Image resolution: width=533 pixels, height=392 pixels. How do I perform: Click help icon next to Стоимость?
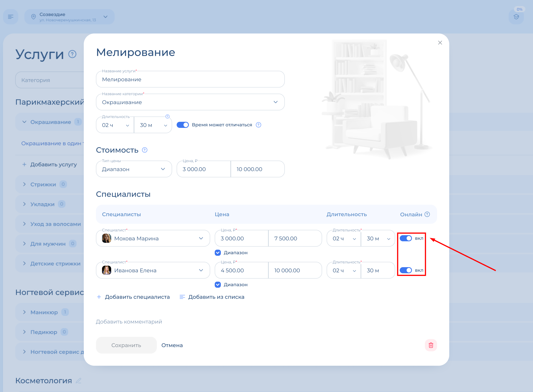pyautogui.click(x=145, y=150)
